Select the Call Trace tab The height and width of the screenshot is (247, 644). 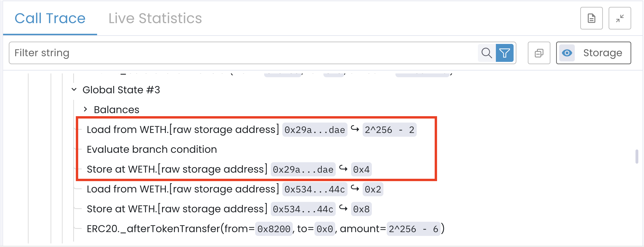click(x=50, y=18)
